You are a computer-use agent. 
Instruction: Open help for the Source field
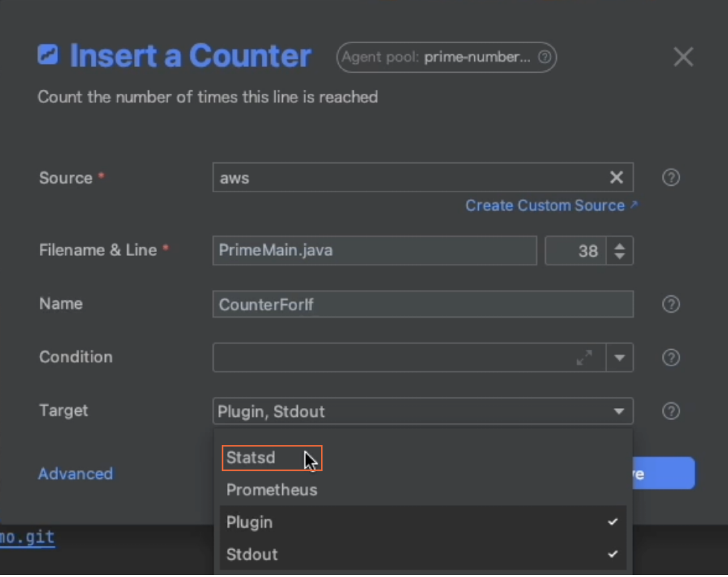(x=671, y=177)
